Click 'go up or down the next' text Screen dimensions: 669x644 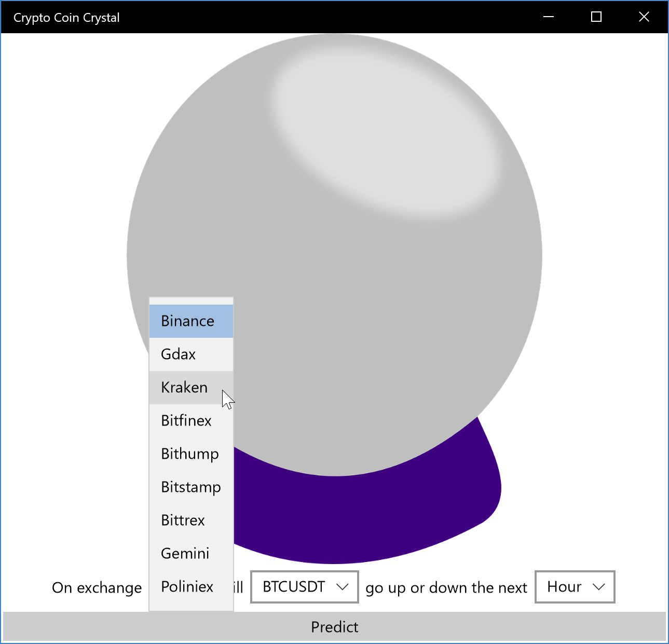point(446,588)
